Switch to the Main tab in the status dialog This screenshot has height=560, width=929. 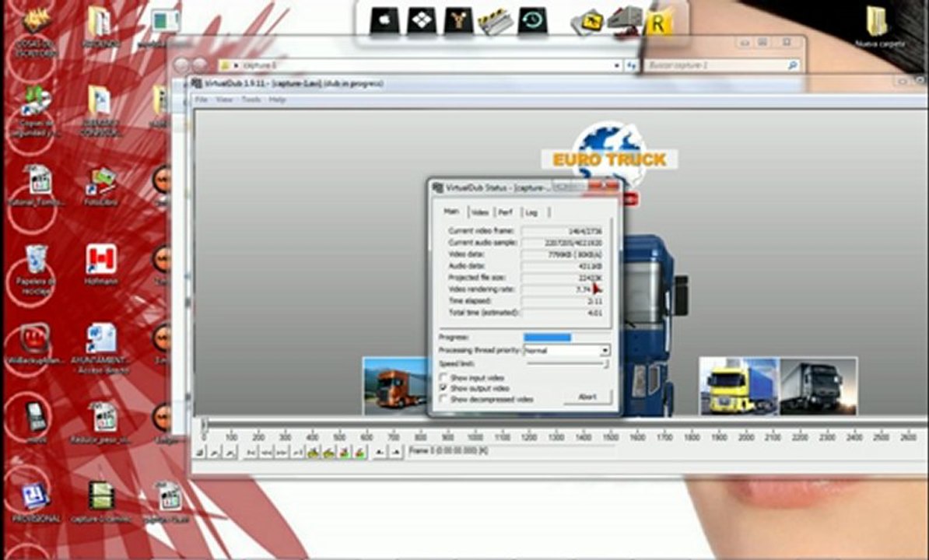tap(451, 212)
